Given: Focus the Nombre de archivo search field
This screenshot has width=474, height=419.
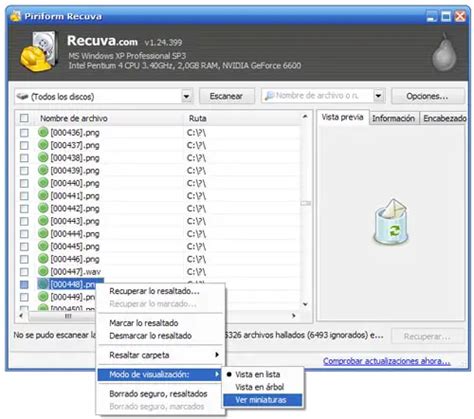Looking at the screenshot, I should pos(323,96).
